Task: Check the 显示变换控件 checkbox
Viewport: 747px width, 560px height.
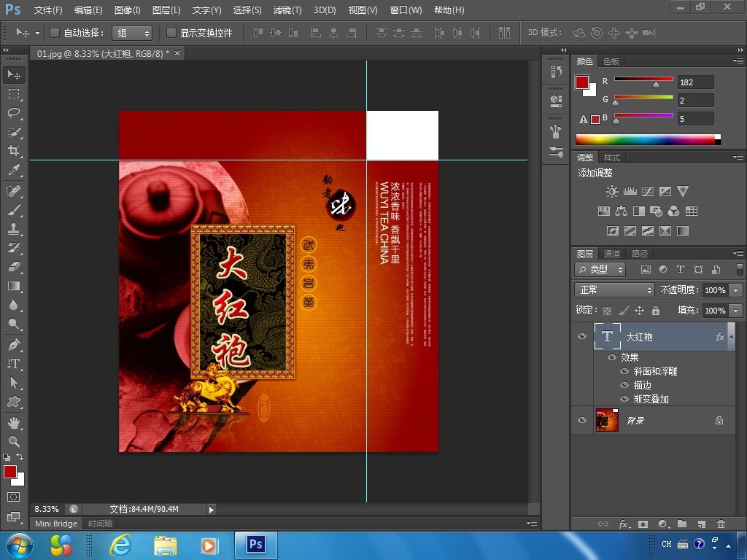Action: pos(171,33)
